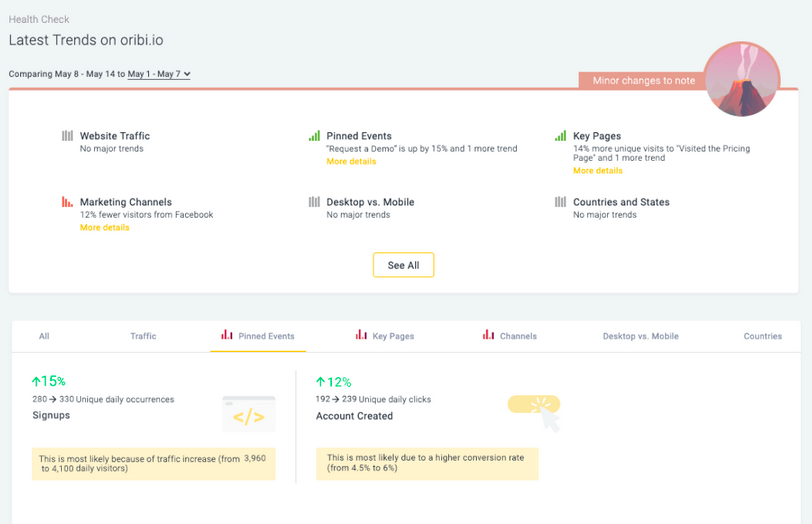This screenshot has width=812, height=524.
Task: Click the traffic increase explanation note
Action: (154, 464)
